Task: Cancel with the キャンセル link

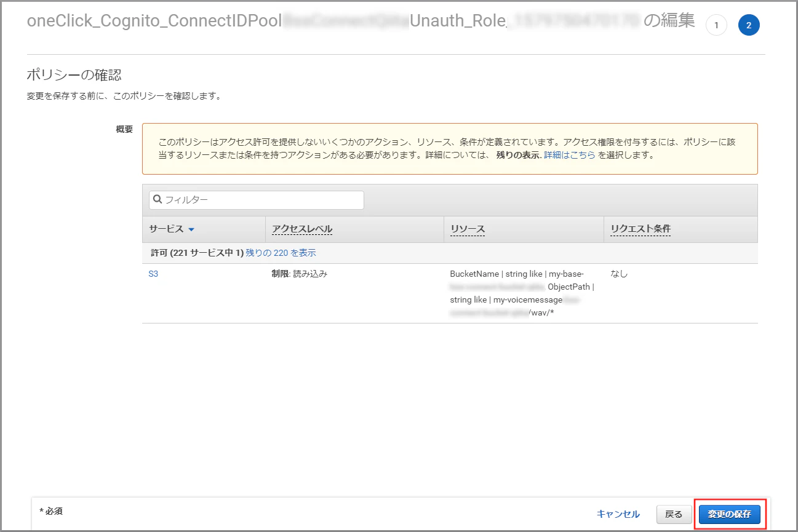Action: pos(618,514)
